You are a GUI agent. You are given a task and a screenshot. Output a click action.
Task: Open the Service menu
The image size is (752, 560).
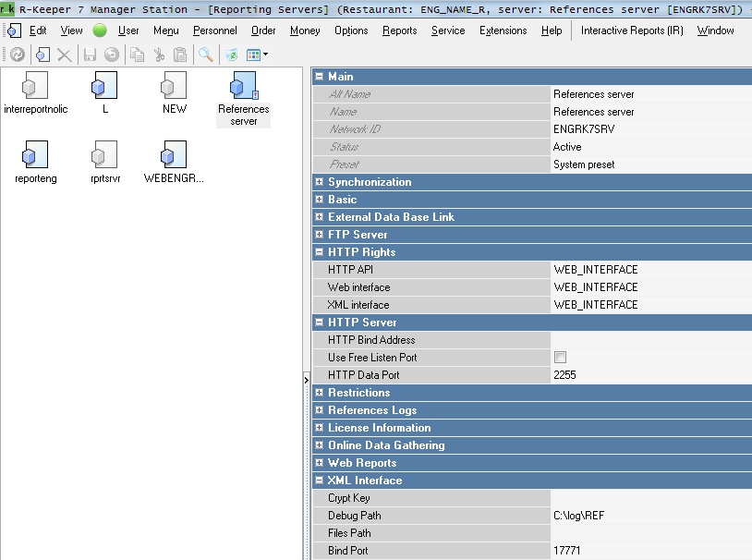click(x=448, y=30)
